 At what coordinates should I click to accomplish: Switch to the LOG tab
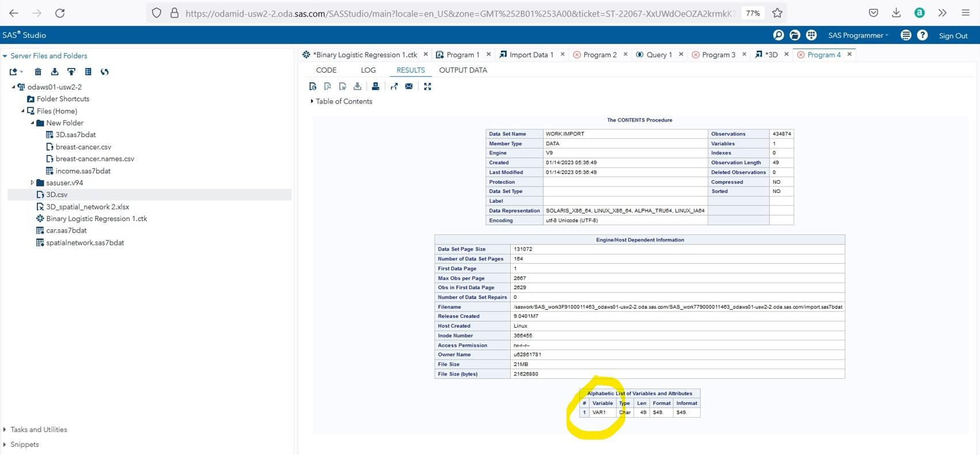(x=368, y=70)
